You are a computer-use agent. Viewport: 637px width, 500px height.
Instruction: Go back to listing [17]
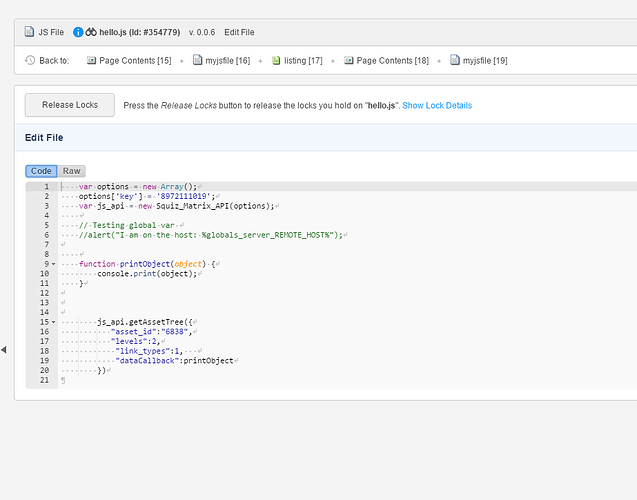302,61
